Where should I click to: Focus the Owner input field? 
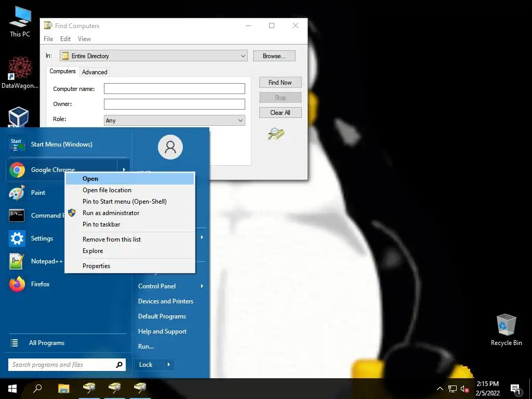(175, 104)
